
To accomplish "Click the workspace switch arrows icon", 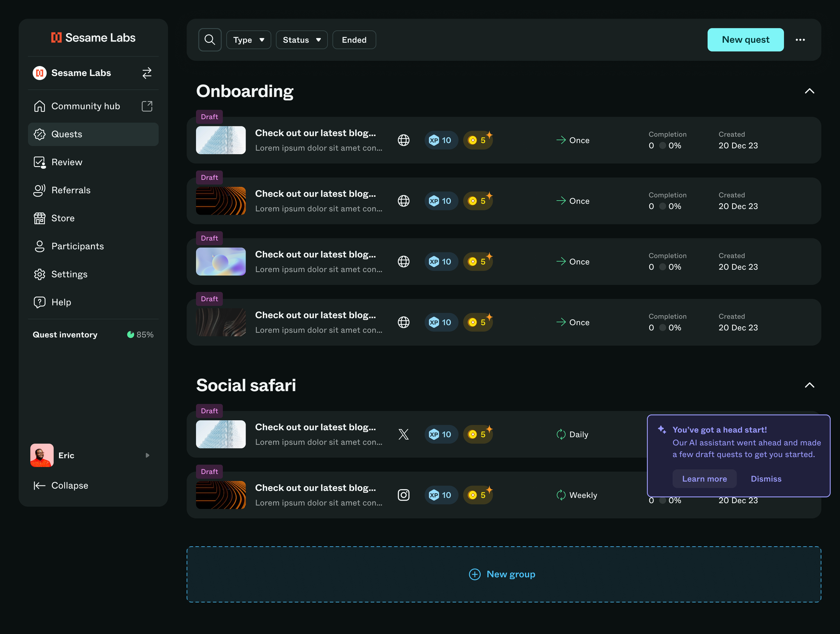I will point(147,73).
